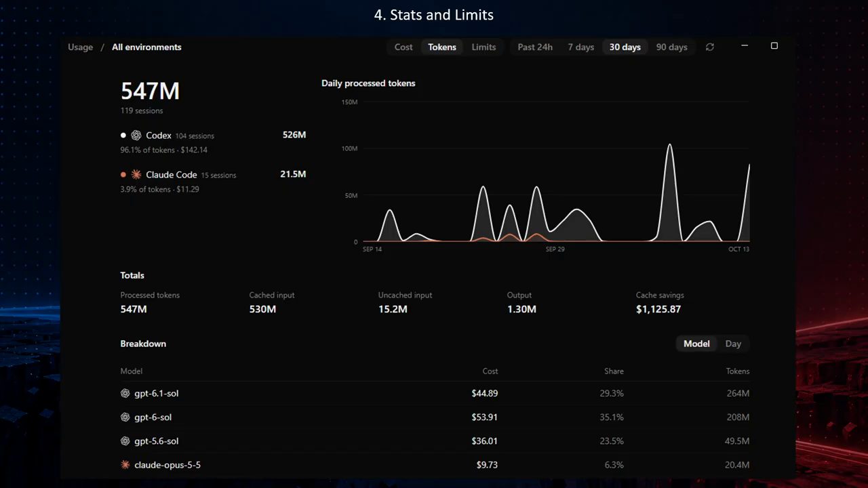Click the claude-opus-5-5 row name
Viewport: 868px width, 488px height.
click(167, 464)
